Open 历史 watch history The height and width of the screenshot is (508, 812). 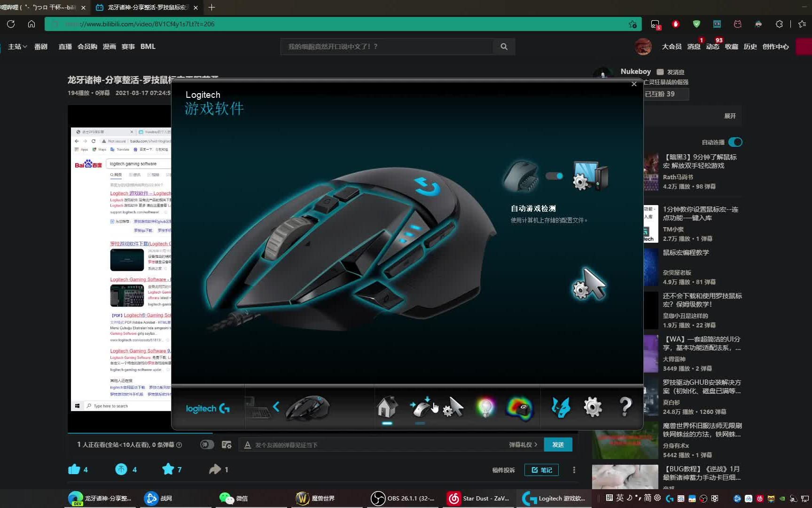750,47
